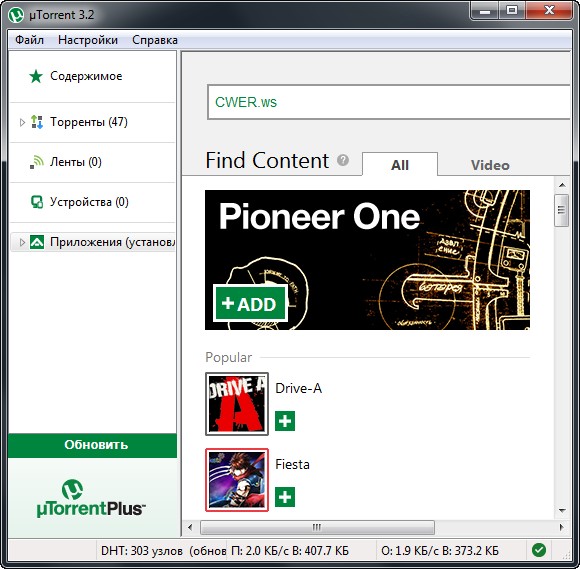This screenshot has height=569, width=580.
Task: Click the plus icon under Drive-A
Action: click(x=285, y=421)
